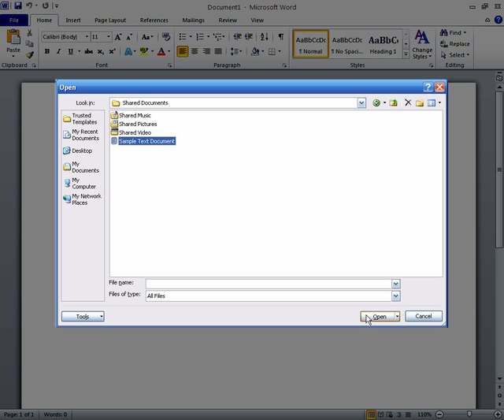Click the Bullets list icon
The image size is (504, 420).
[x=182, y=37]
